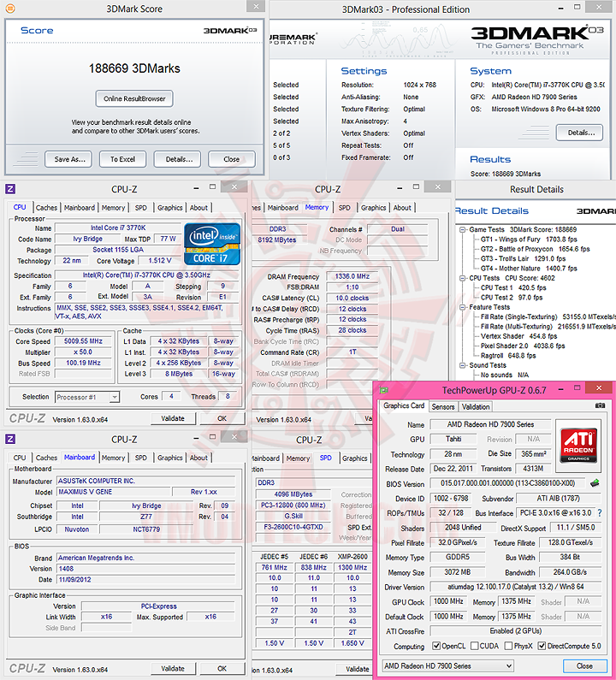Image resolution: width=616 pixels, height=680 pixels.
Task: Select Memory tab in CPU-Z Mainboard window
Action: 113,458
